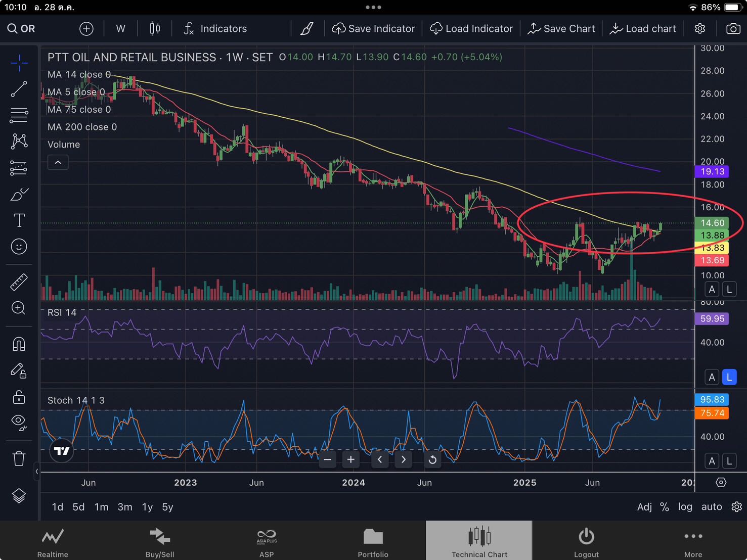The height and width of the screenshot is (560, 747).
Task: Switch to the Realtime tab
Action: point(53,541)
